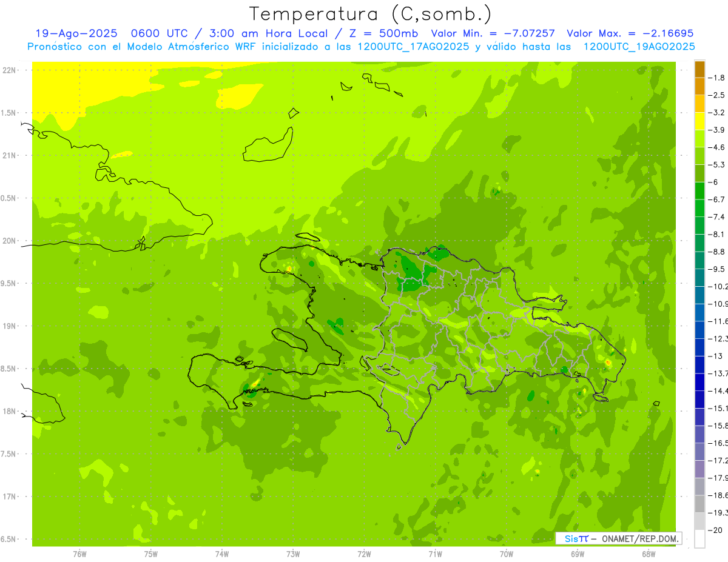Click the "-20" color scale value
The height and width of the screenshot is (562, 728).
714,530
